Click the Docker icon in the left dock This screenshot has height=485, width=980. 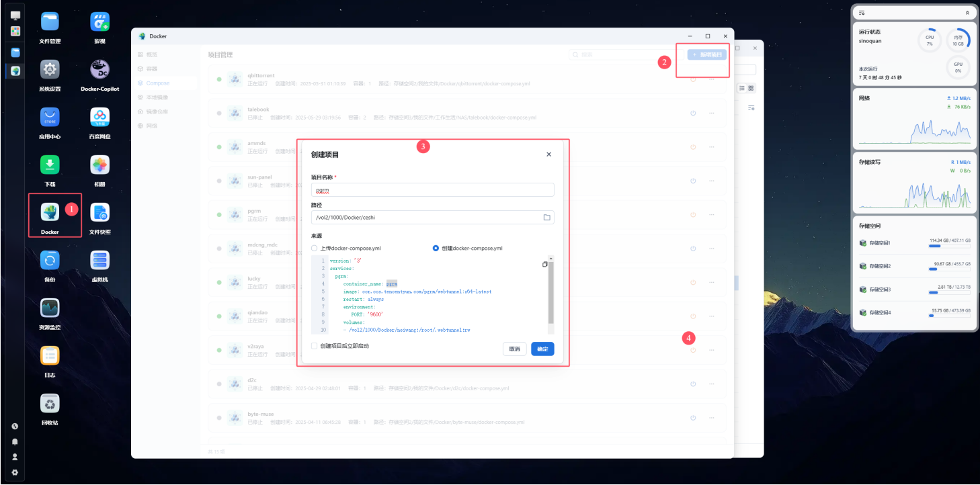tap(15, 71)
